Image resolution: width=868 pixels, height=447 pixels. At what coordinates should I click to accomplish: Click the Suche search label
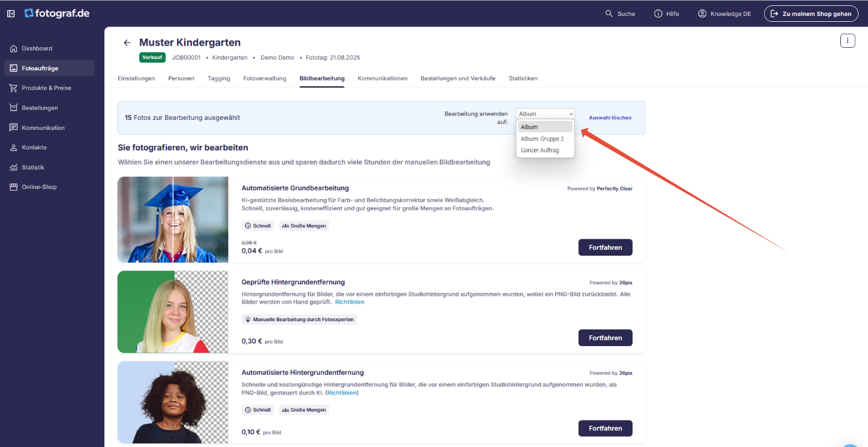click(626, 14)
